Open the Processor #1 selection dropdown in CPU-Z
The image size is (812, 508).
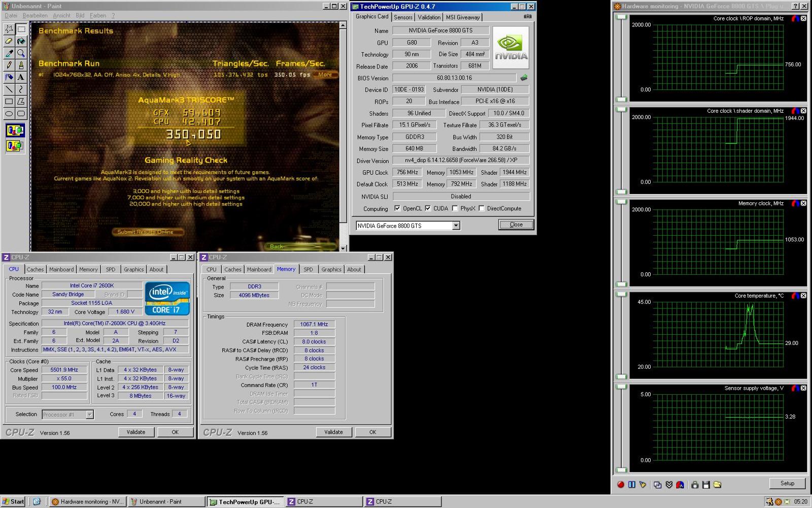(x=89, y=415)
